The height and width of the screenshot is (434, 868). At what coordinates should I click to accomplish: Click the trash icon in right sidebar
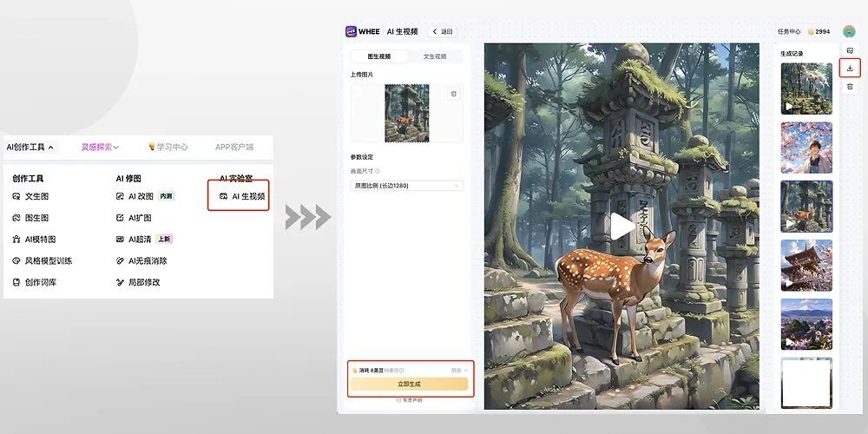(x=850, y=86)
